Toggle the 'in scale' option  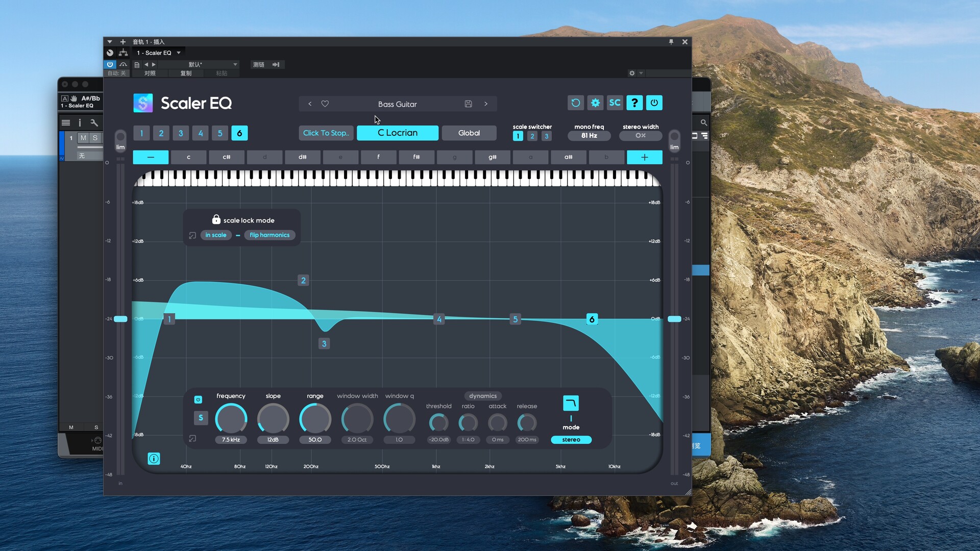(x=216, y=235)
